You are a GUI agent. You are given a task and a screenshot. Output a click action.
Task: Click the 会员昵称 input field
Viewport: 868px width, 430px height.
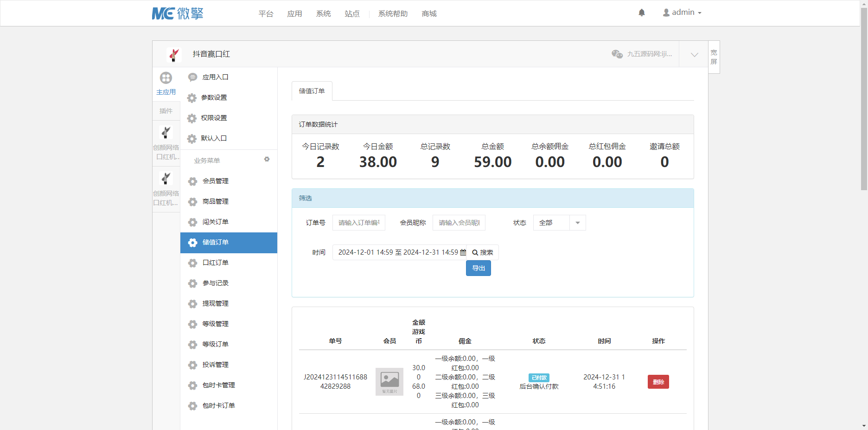pyautogui.click(x=459, y=223)
